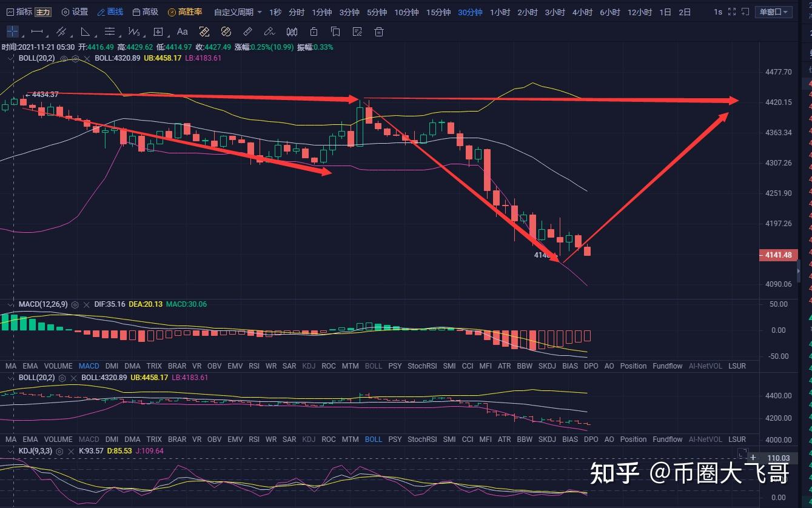
Task: Click 高胜率 high win-rate button
Action: click(186, 12)
